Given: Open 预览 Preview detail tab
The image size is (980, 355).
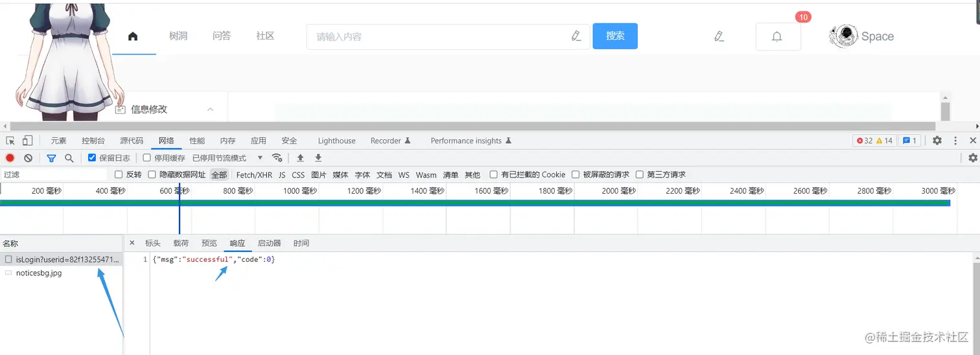Looking at the screenshot, I should pos(209,243).
